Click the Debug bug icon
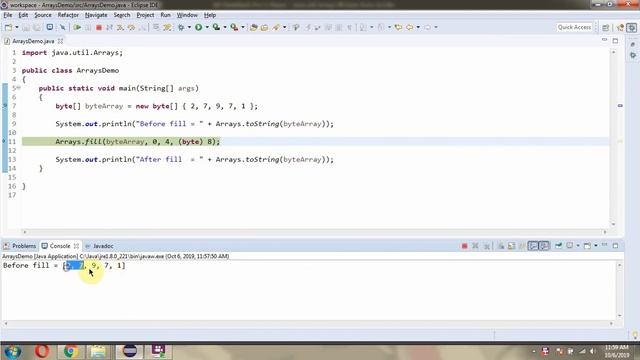The image size is (640, 360). [x=181, y=27]
